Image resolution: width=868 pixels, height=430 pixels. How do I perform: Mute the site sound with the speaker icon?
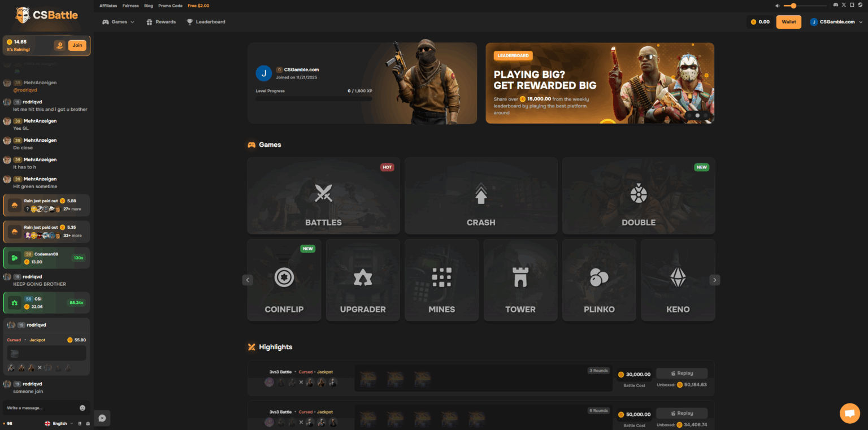[777, 5]
